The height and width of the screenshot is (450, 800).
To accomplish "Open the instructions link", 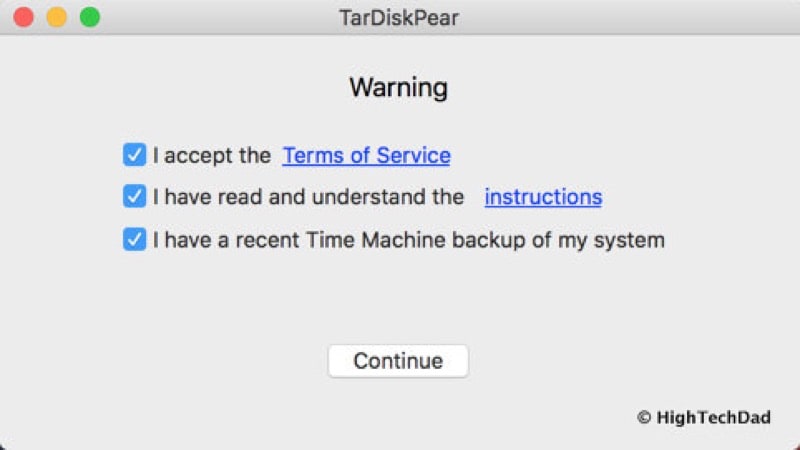I will 543,197.
